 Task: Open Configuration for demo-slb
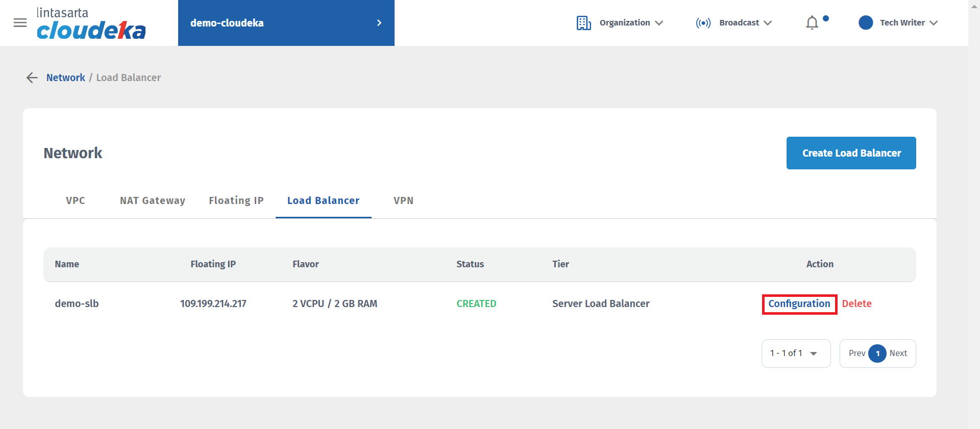pyautogui.click(x=799, y=304)
